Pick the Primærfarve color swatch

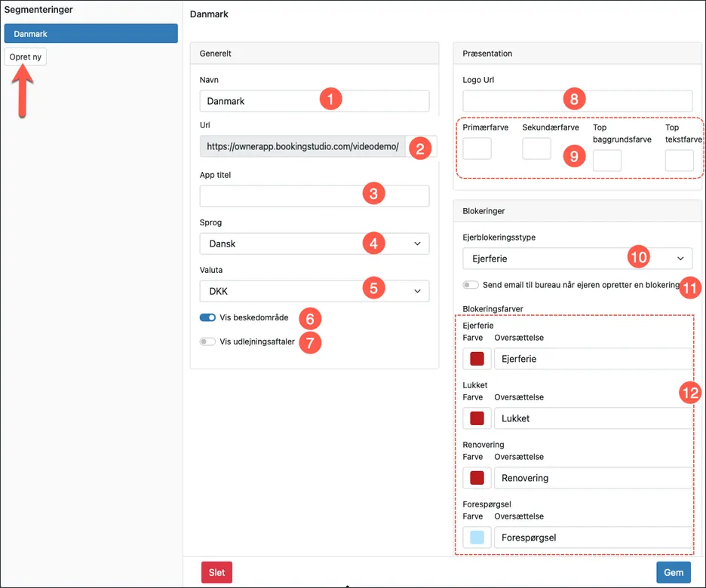point(477,149)
